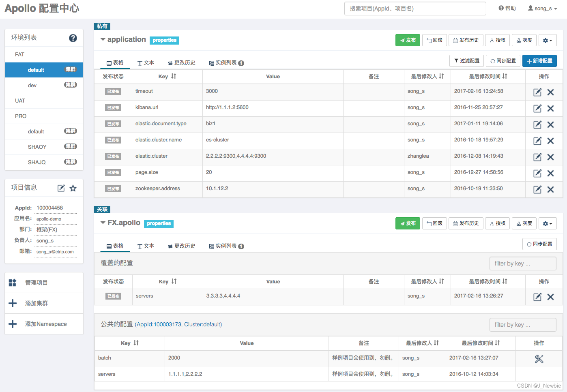This screenshot has height=392, width=567.
Task: Publish configuration with the 发布 button
Action: (408, 40)
